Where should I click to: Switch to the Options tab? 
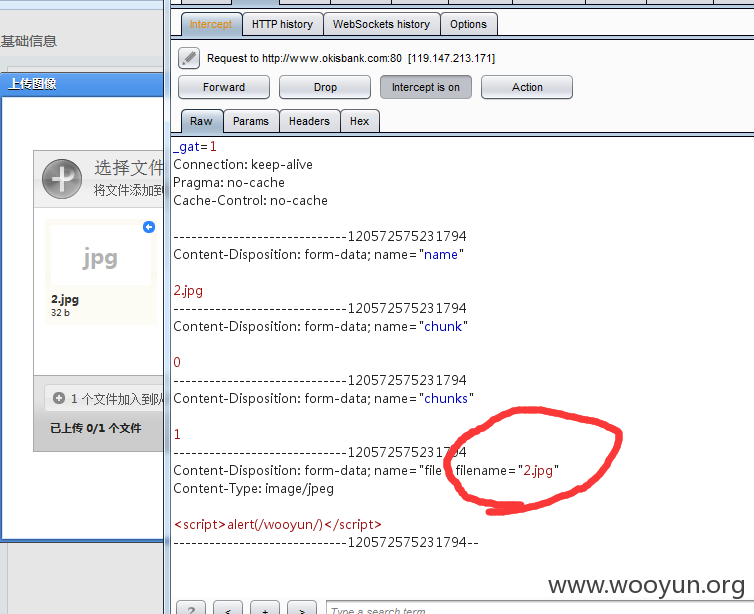tap(468, 24)
